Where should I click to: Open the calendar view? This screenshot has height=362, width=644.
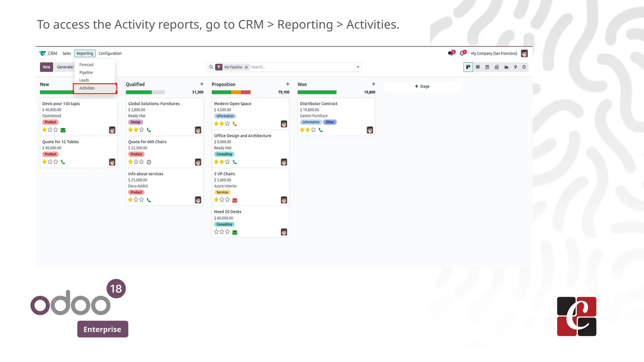[x=487, y=67]
